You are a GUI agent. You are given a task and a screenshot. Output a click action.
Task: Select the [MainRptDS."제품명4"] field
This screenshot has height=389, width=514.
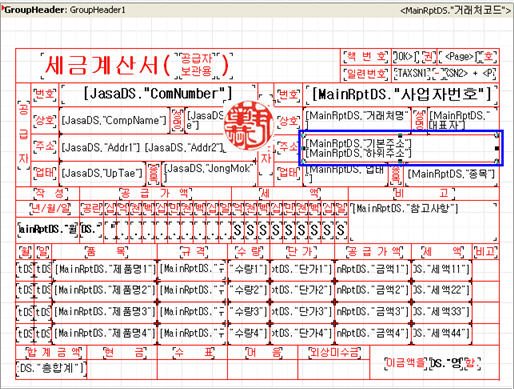tap(104, 333)
